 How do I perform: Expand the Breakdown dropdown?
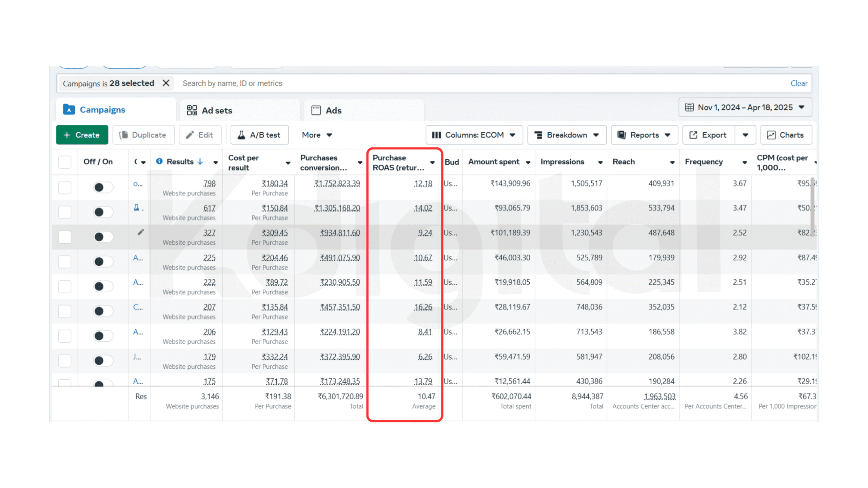(x=566, y=135)
